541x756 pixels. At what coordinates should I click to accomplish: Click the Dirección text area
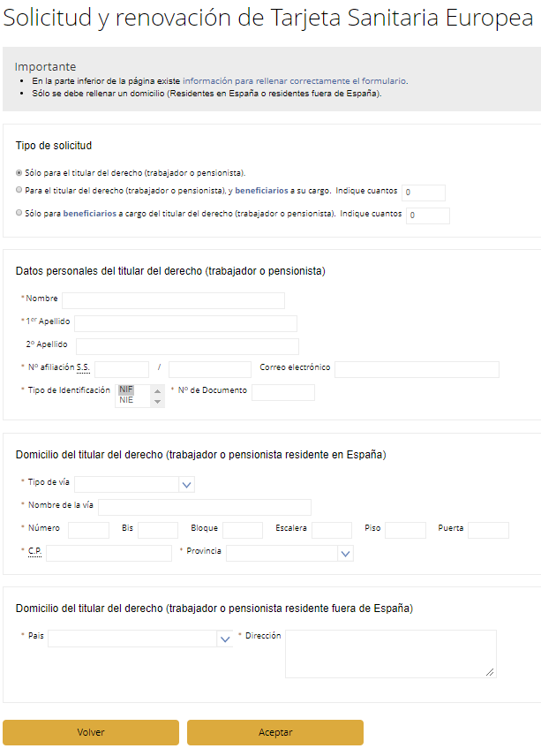[390, 654]
